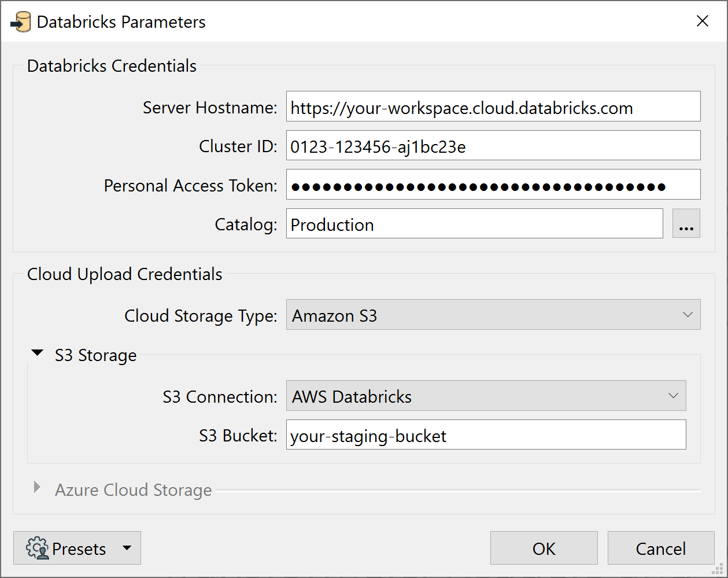728x578 pixels.
Task: Click the Azure Cloud Storage section label
Action: [133, 489]
